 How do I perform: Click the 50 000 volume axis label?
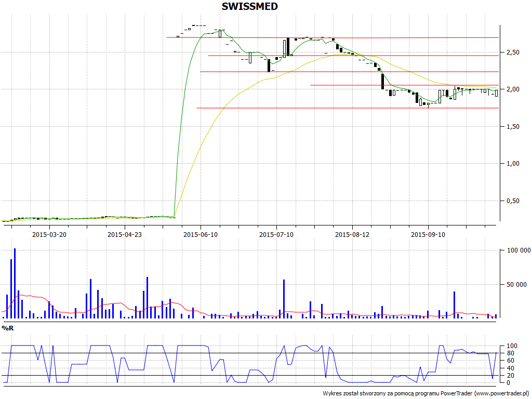pos(517,285)
